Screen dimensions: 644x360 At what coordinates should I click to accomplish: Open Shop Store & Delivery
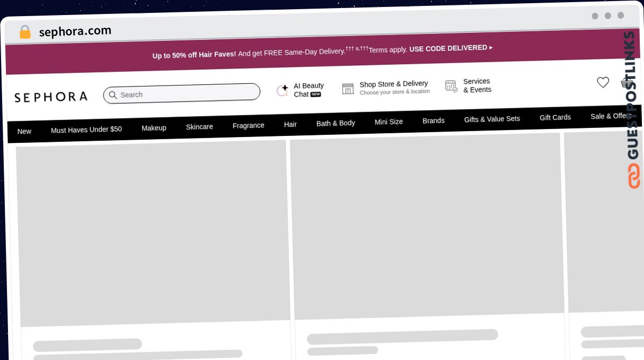394,88
